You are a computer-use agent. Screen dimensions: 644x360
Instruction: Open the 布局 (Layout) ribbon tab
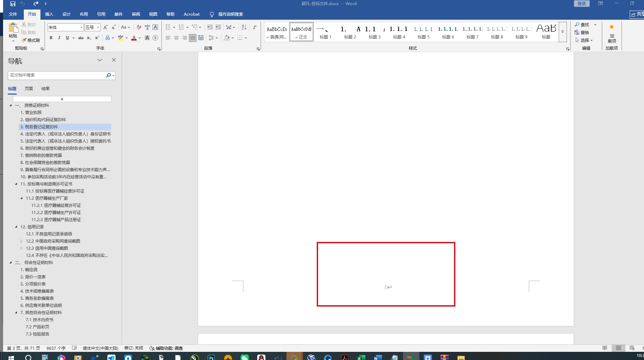click(84, 14)
